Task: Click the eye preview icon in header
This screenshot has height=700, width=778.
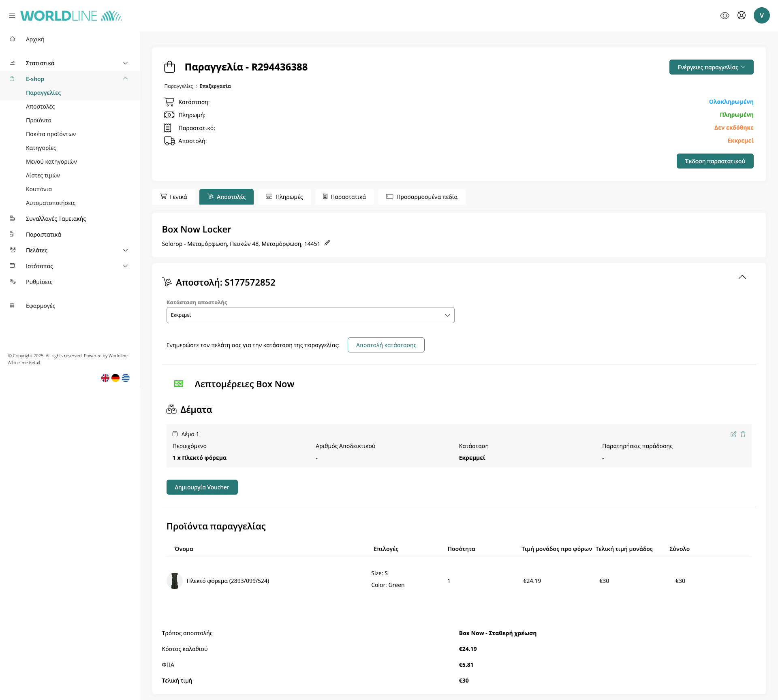Action: [x=725, y=15]
